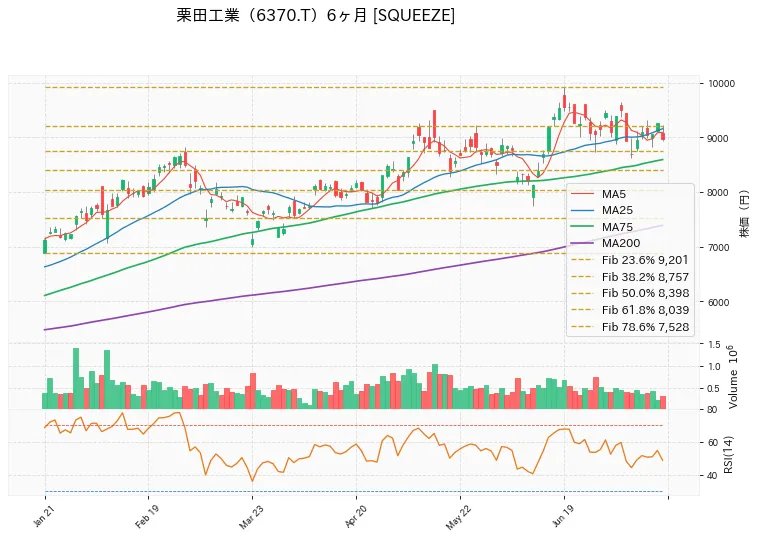Select the Apr 20 date axis label
Image resolution: width=758 pixels, height=539 pixels.
coord(355,516)
